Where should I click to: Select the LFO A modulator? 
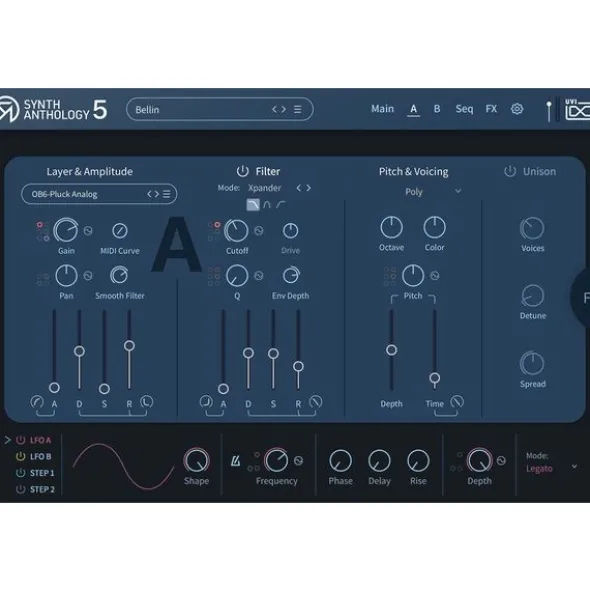pos(40,440)
